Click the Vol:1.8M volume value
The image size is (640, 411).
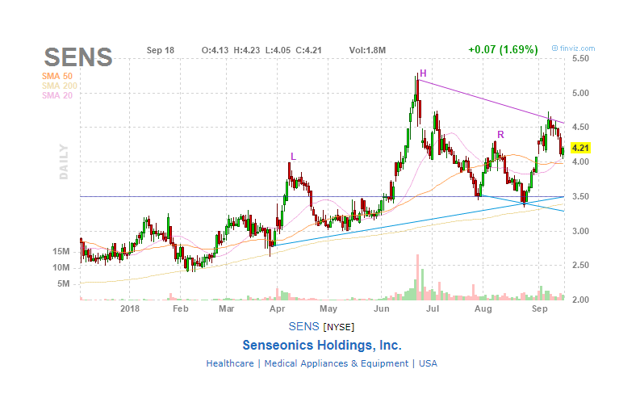pyautogui.click(x=367, y=50)
